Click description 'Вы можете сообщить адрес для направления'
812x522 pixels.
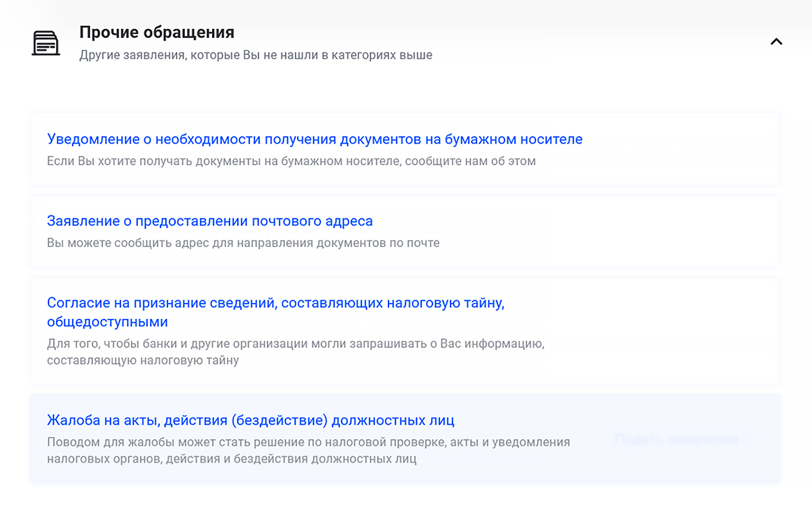[x=244, y=243]
